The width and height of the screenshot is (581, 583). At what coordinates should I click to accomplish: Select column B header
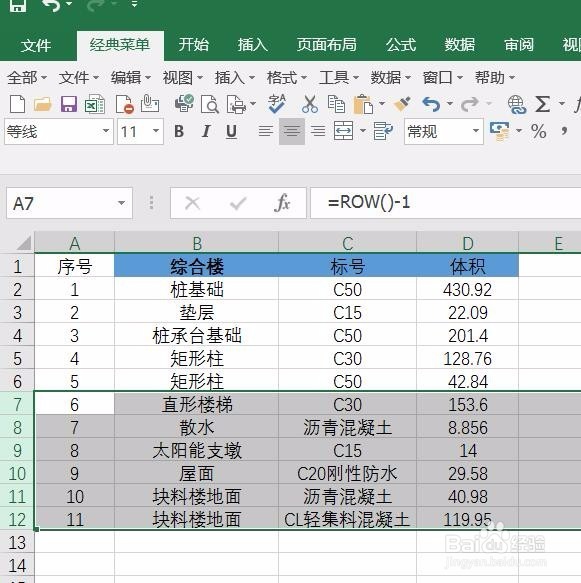[x=197, y=243]
